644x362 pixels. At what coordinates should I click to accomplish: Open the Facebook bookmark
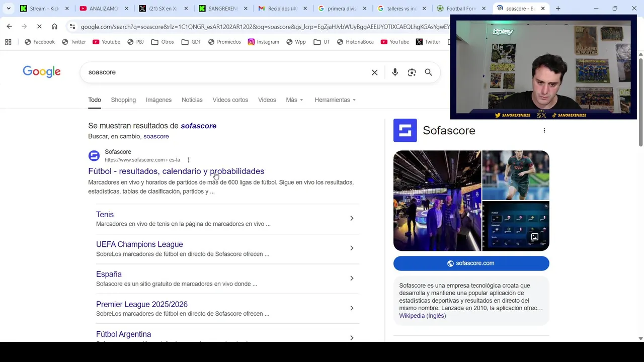[x=40, y=42]
